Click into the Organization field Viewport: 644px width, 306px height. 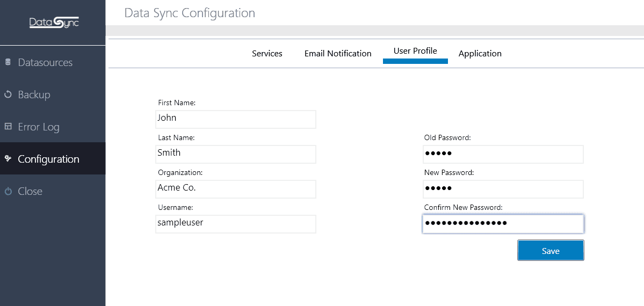tap(236, 189)
